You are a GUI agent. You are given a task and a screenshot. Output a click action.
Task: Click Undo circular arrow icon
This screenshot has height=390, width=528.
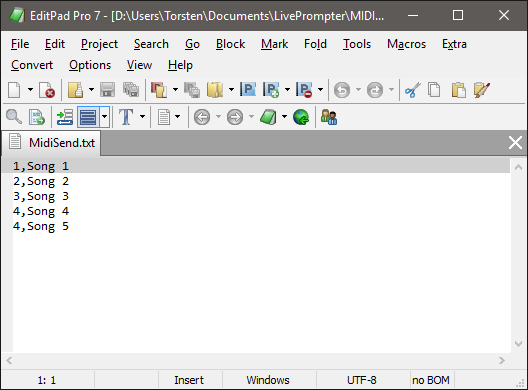(x=342, y=90)
